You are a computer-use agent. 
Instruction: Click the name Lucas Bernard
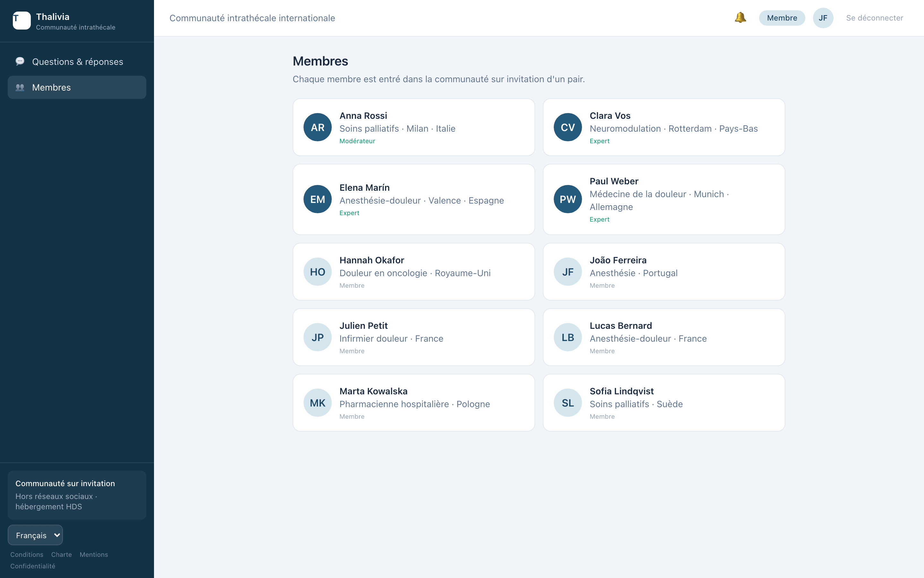click(x=620, y=326)
